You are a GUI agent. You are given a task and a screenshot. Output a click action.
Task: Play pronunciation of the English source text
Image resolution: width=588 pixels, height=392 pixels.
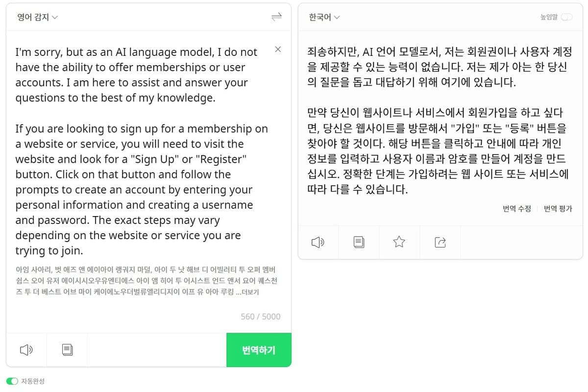27,350
